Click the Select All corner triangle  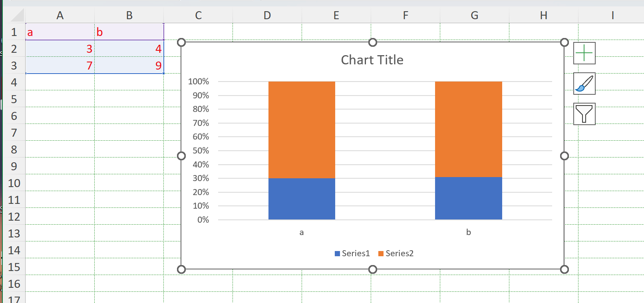point(17,15)
